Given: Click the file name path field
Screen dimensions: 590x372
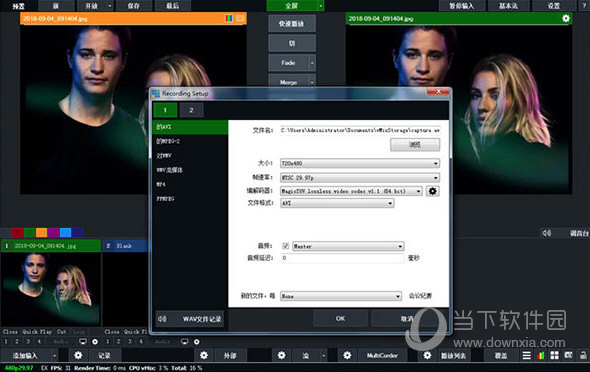Looking at the screenshot, I should coord(360,130).
